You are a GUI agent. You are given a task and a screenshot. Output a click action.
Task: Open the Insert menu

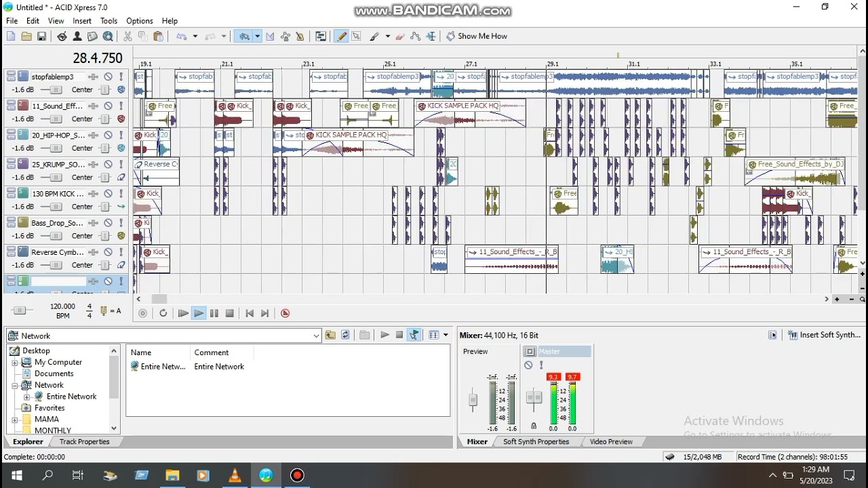82,21
